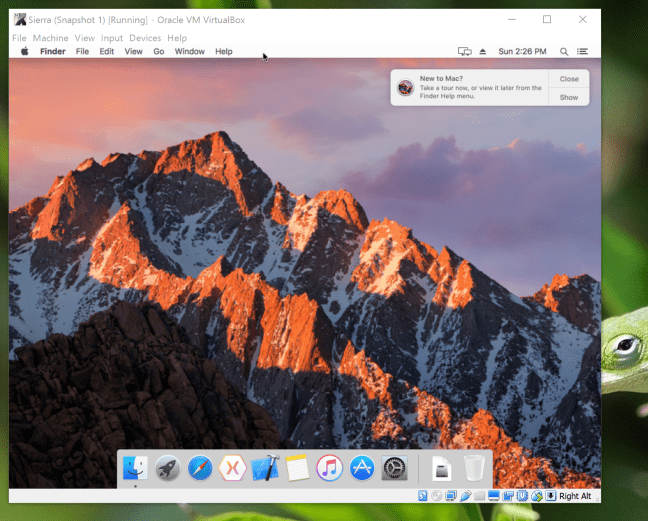
Task: Launch Launchpad rocket icon in dock
Action: (167, 467)
